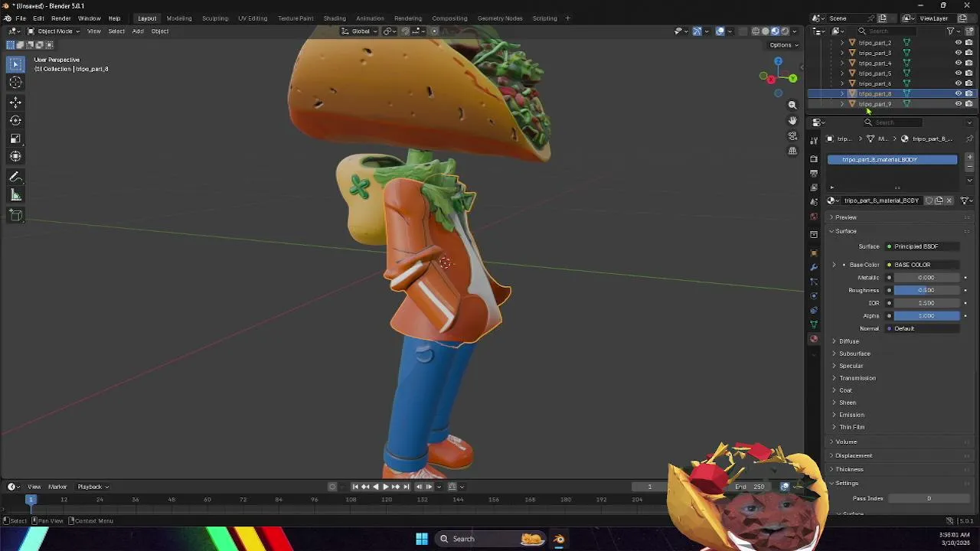This screenshot has height=551, width=980.
Task: Open the Edit menu
Action: tap(38, 18)
